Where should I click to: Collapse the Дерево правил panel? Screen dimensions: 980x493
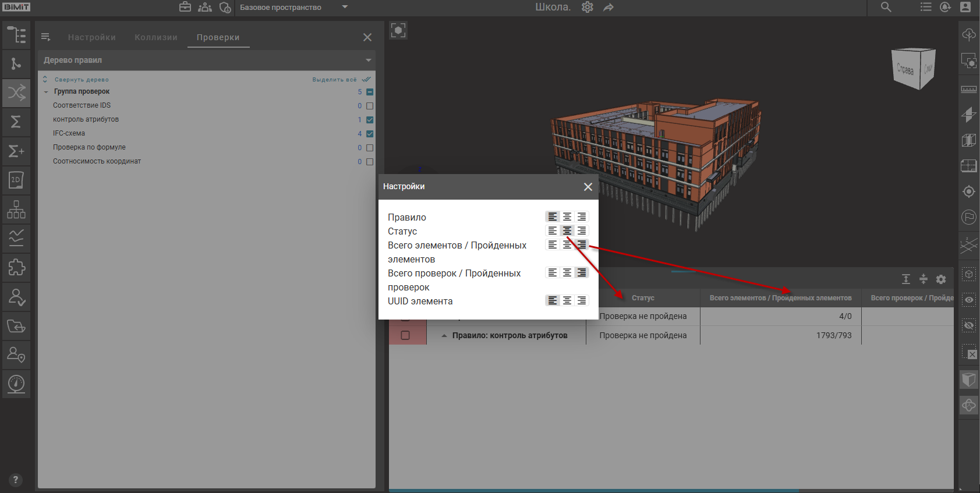(368, 61)
